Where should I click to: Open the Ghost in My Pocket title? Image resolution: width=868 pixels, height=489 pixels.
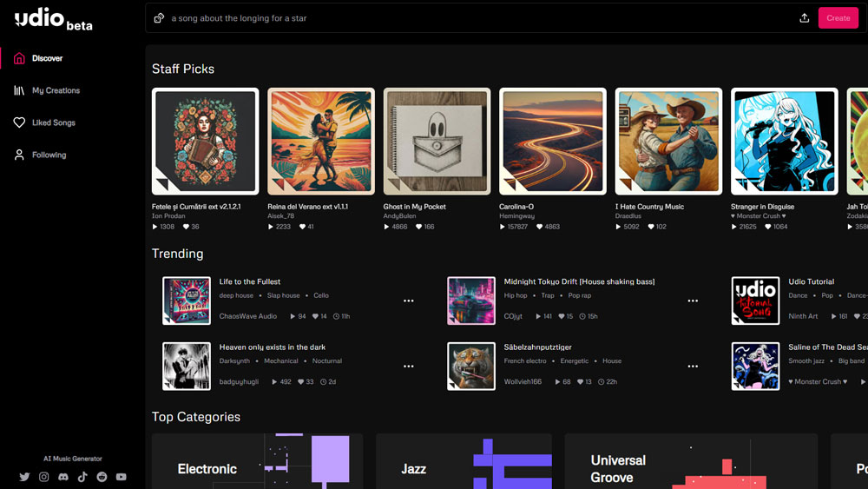point(415,207)
